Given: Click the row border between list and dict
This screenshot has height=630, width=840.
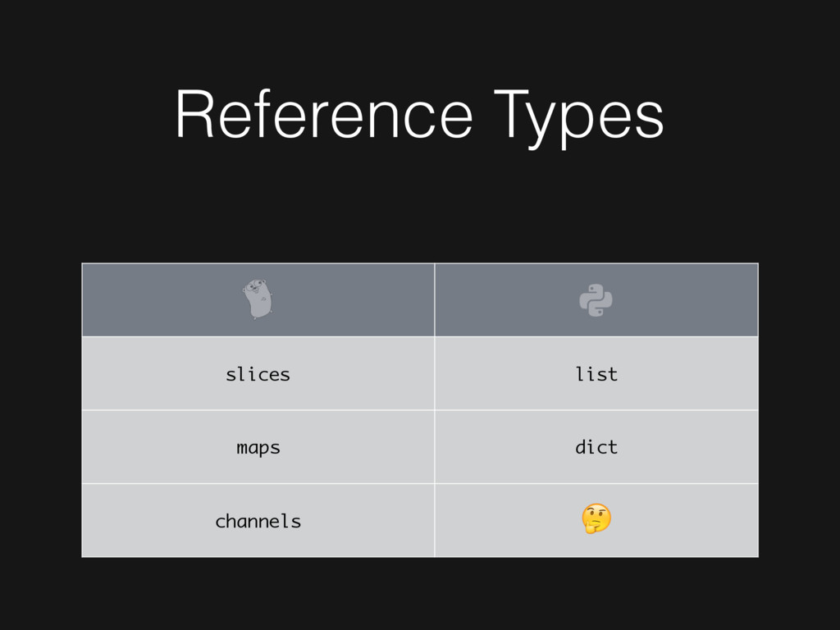Looking at the screenshot, I should [x=596, y=410].
